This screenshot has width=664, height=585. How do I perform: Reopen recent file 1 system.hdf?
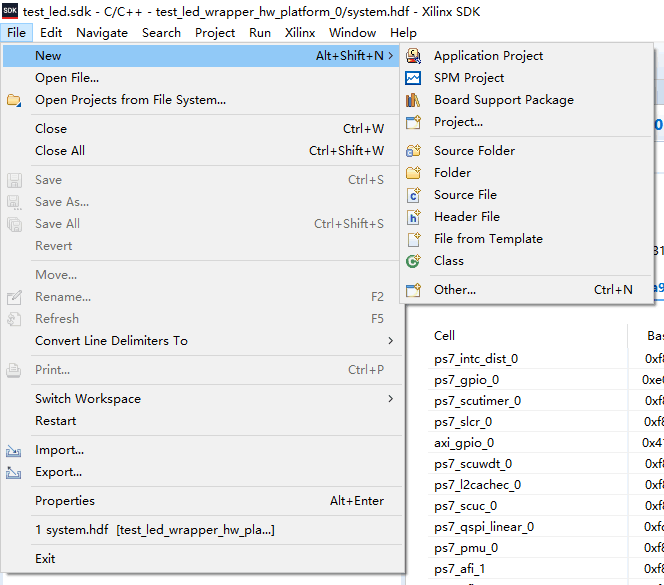coord(202,530)
